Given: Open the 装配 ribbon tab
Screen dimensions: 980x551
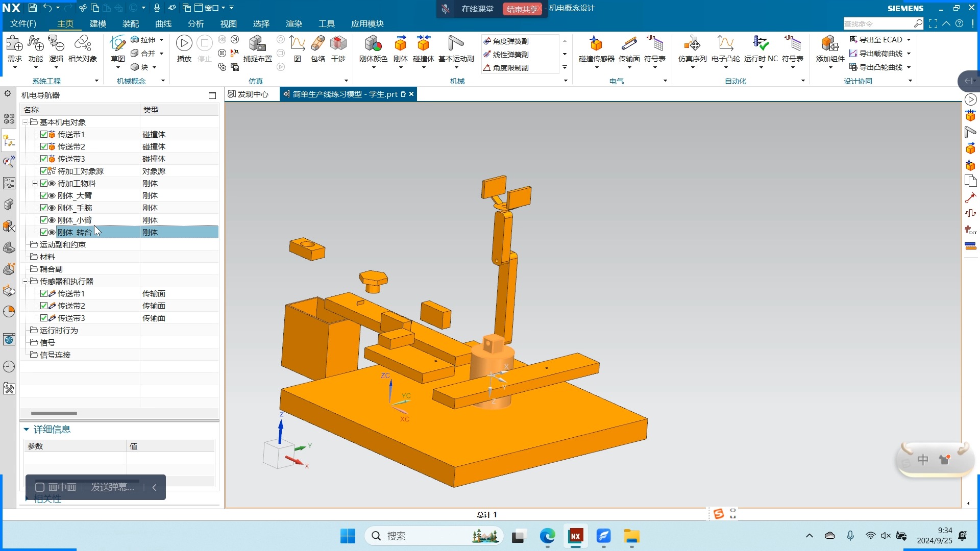Looking at the screenshot, I should tap(131, 24).
